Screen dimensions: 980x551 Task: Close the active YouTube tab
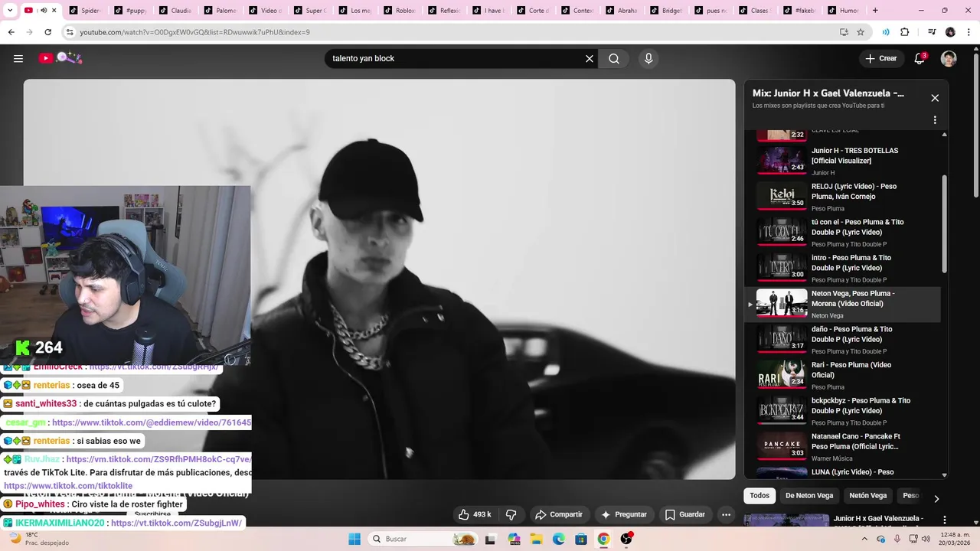54,11
